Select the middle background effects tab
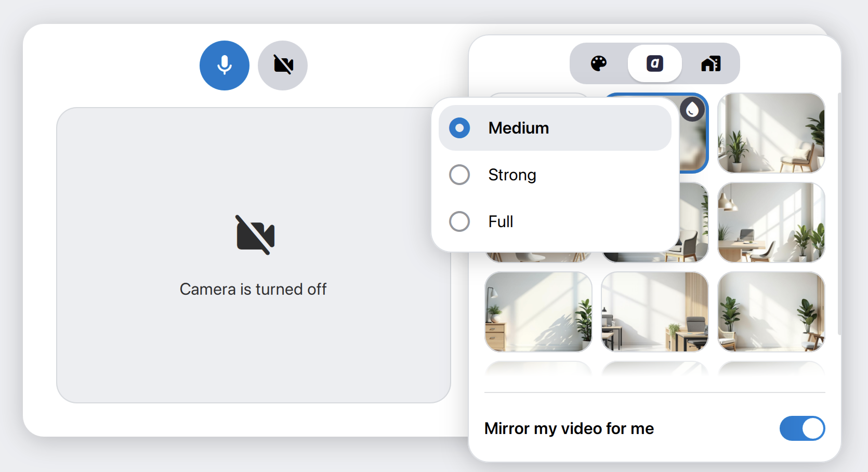This screenshot has width=868, height=472. pos(654,64)
